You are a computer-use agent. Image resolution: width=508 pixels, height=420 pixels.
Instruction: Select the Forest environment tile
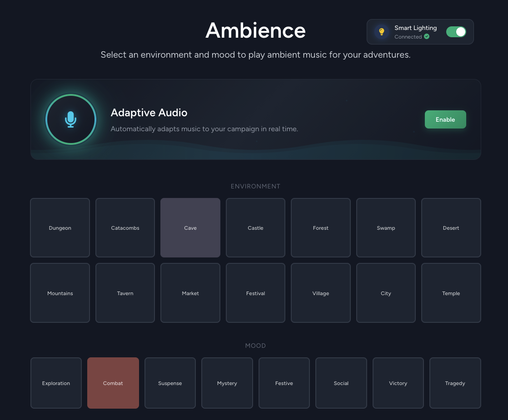click(321, 227)
